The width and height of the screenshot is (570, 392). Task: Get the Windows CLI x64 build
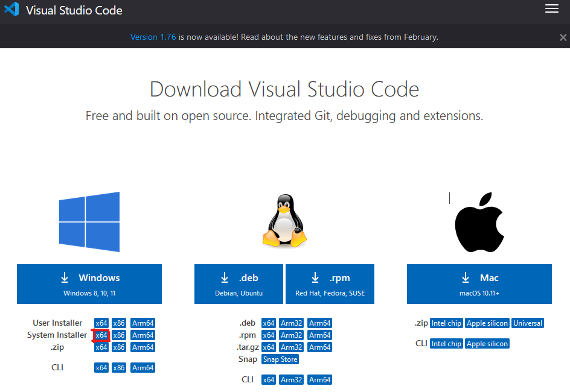pyautogui.click(x=101, y=368)
